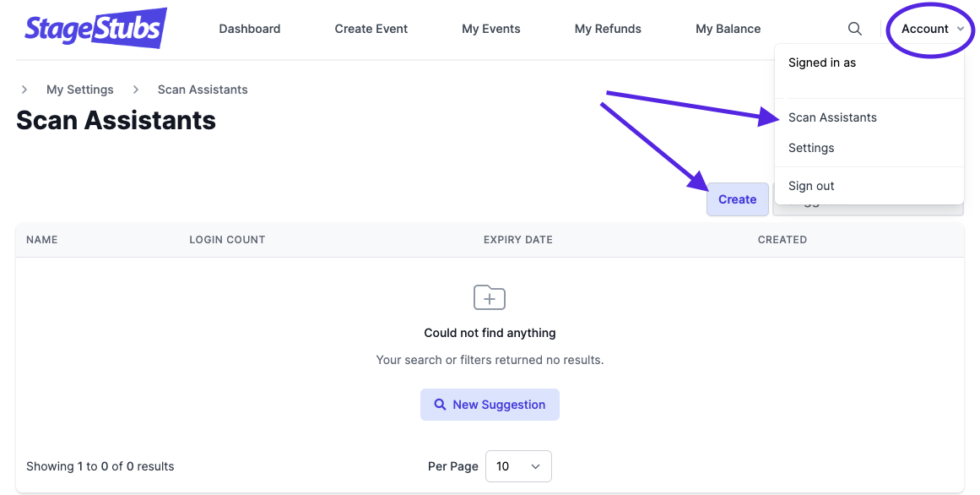Open My Balance page

(x=728, y=29)
